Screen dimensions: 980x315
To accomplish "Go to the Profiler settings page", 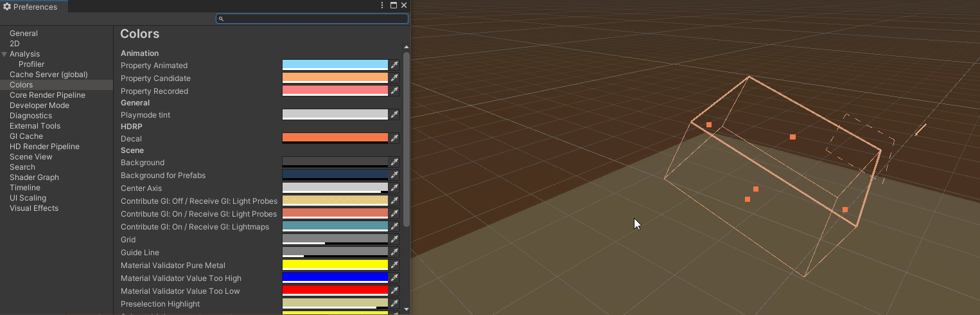I will pyautogui.click(x=31, y=64).
